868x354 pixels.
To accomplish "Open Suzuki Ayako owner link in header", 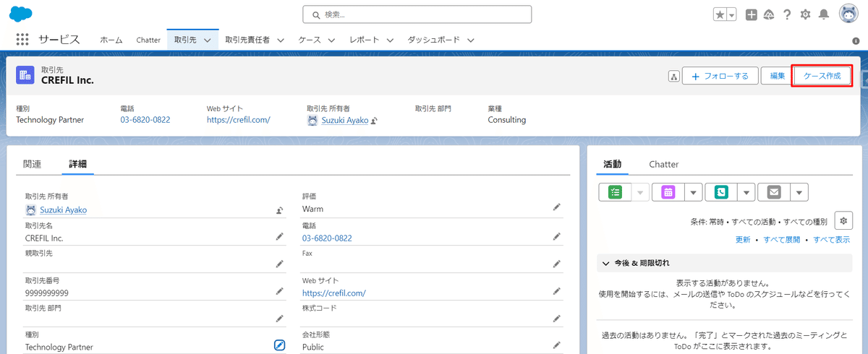I will pyautogui.click(x=345, y=120).
